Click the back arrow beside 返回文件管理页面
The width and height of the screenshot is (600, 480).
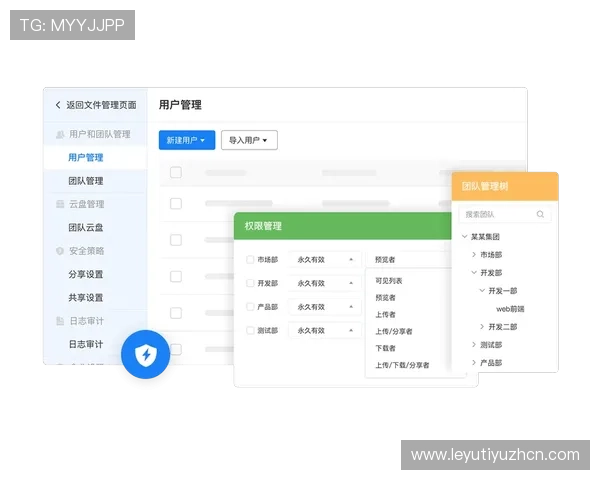pos(58,105)
